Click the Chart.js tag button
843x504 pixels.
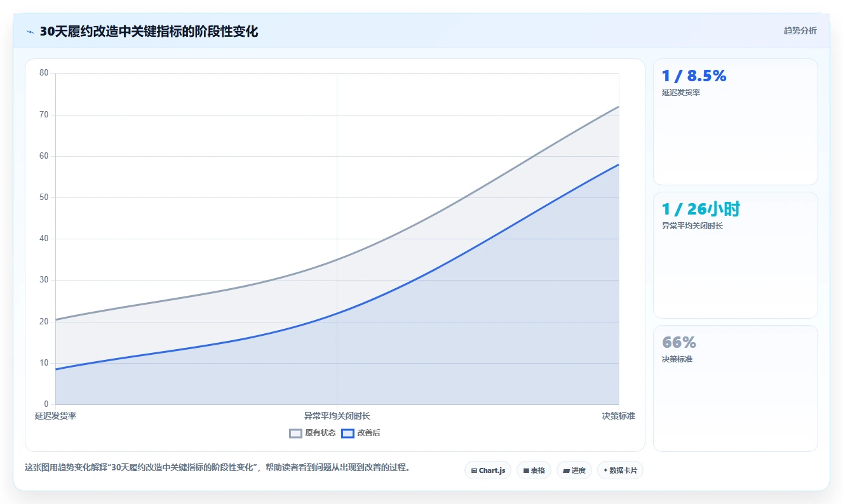click(x=488, y=470)
